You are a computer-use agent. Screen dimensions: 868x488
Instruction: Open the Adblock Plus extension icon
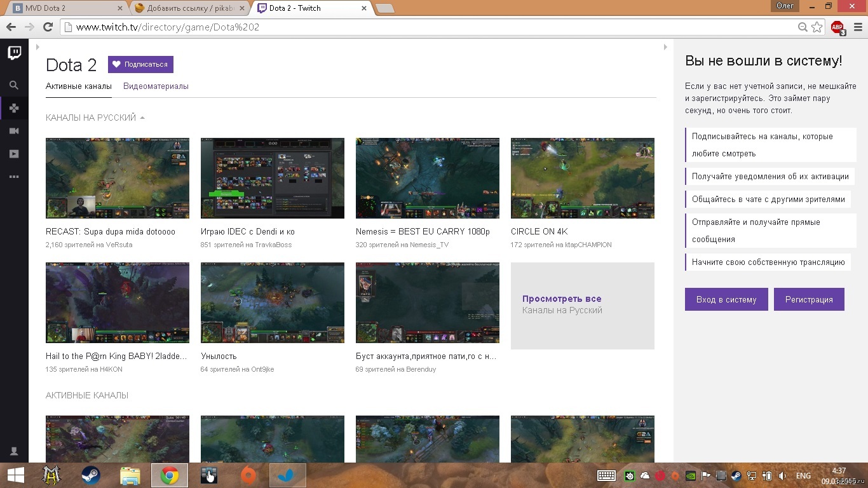coord(837,27)
